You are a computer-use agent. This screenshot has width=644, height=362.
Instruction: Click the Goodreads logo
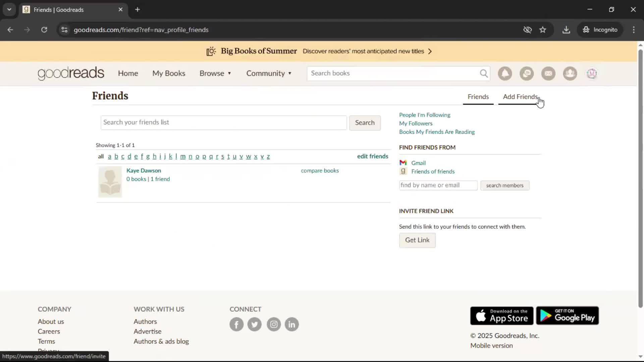coord(71,73)
